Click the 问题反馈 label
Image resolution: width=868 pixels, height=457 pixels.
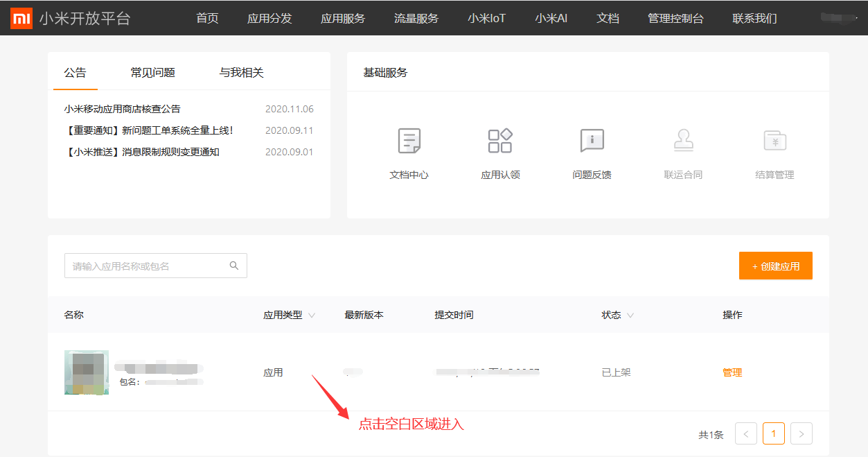592,175
